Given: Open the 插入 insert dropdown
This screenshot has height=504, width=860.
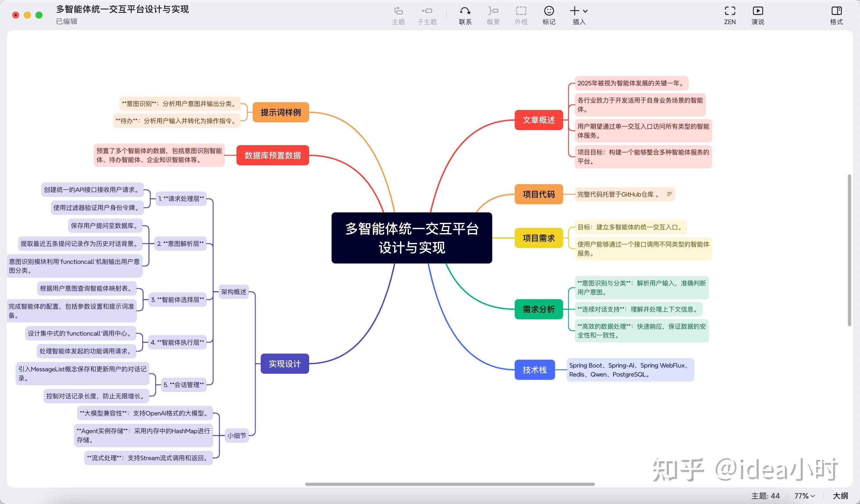Looking at the screenshot, I should coord(578,11).
